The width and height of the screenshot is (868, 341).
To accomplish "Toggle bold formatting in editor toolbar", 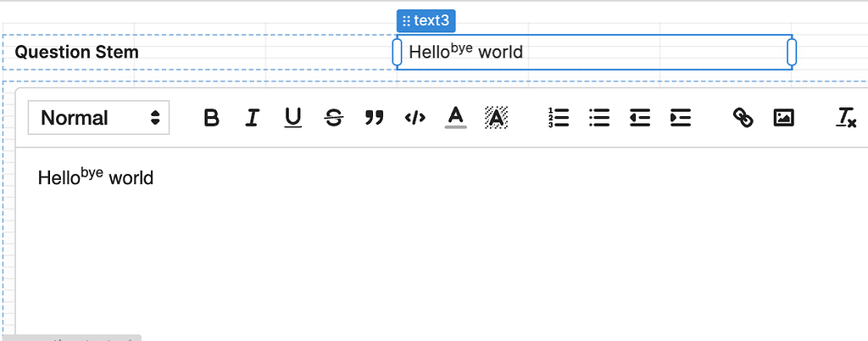I will [211, 117].
